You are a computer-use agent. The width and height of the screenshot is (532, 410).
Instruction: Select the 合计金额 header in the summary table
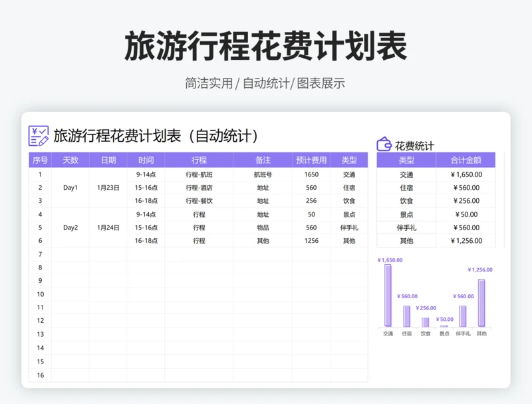point(465,160)
